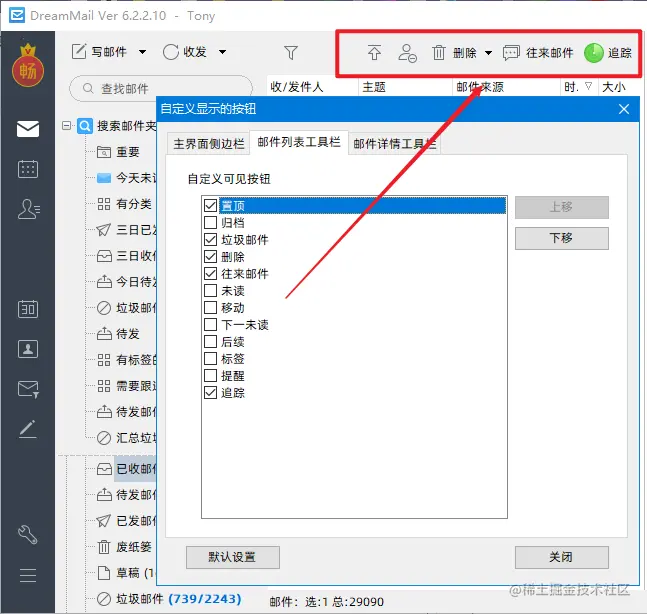
Task: Click the 删除 trash toolbar icon
Action: click(x=439, y=53)
